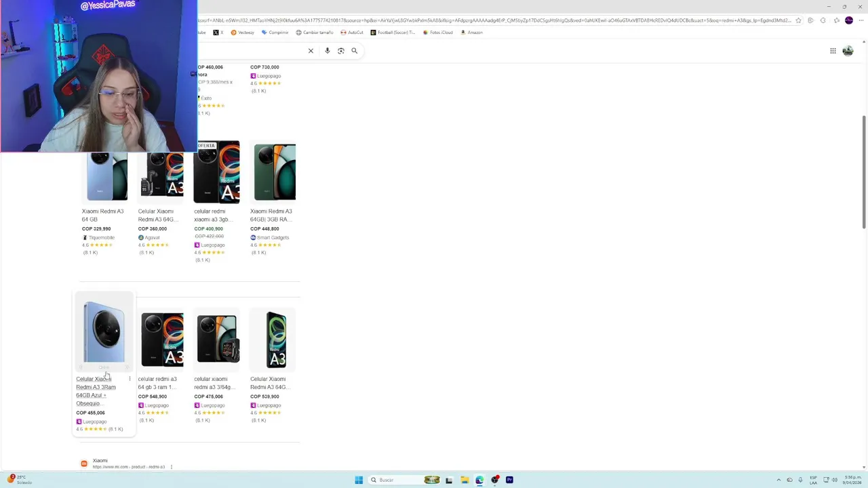Open 'Celular Xiaomi Redmi A3 3Ram 64GB Azul' title
868x488 pixels.
pos(96,391)
